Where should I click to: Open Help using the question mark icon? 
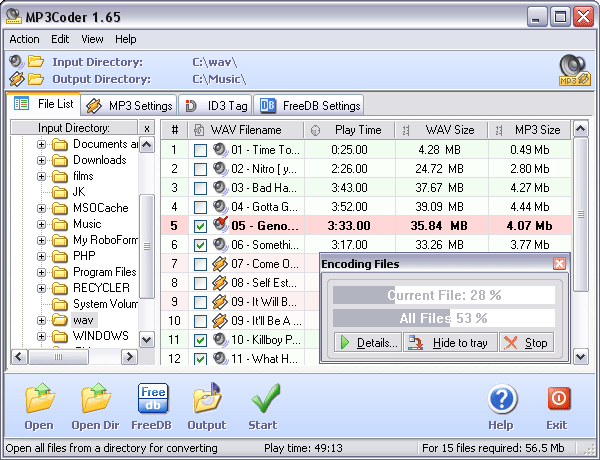coord(502,400)
